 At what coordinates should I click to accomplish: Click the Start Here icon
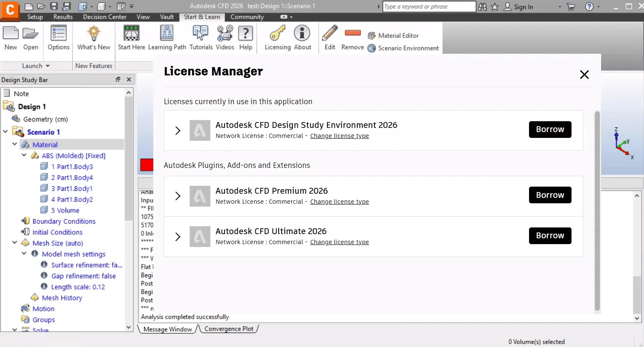(x=131, y=33)
